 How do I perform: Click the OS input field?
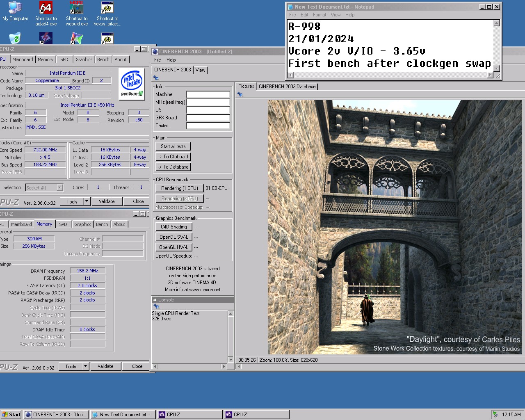pyautogui.click(x=208, y=110)
